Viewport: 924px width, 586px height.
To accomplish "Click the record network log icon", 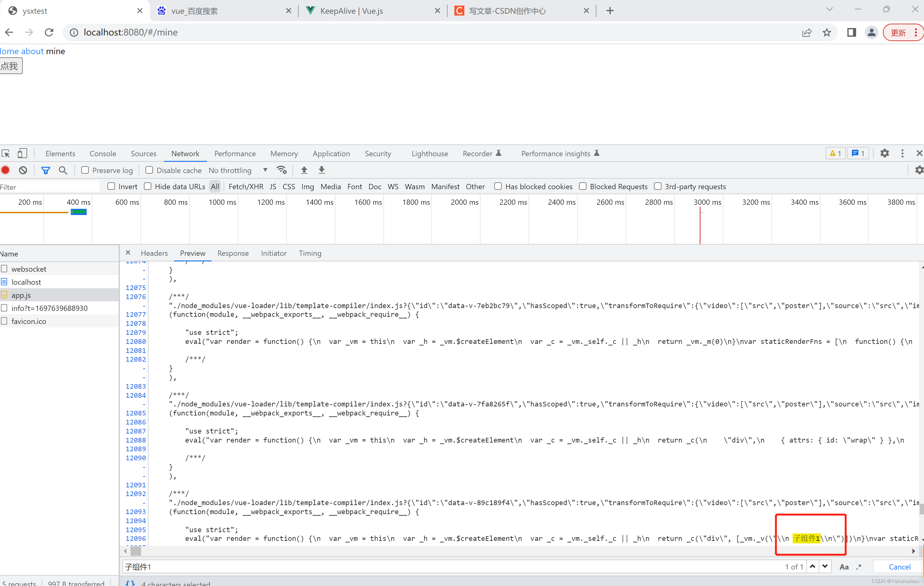I will click(x=5, y=170).
